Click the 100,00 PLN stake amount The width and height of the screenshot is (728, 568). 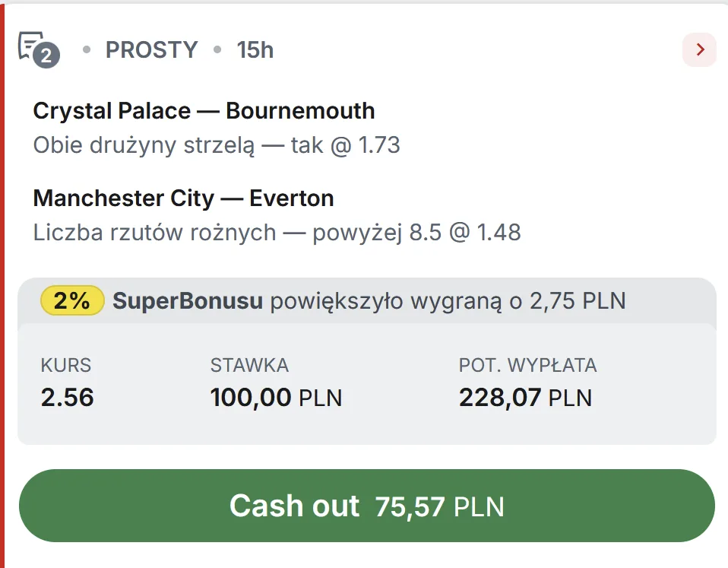pyautogui.click(x=276, y=397)
